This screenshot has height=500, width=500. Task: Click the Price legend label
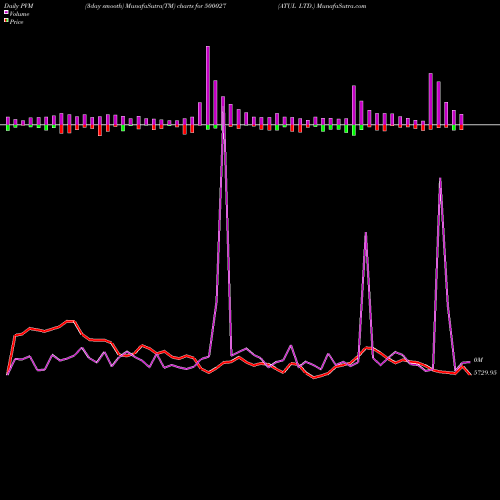click(x=16, y=22)
